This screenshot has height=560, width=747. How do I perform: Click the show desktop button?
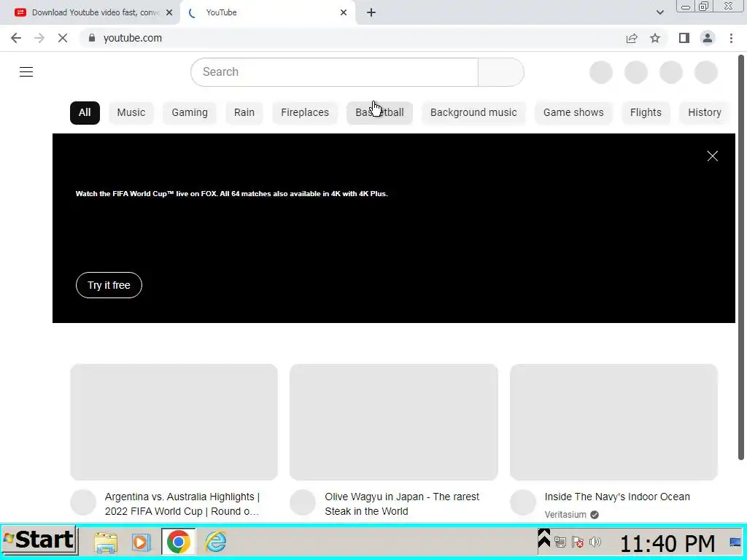click(x=735, y=542)
